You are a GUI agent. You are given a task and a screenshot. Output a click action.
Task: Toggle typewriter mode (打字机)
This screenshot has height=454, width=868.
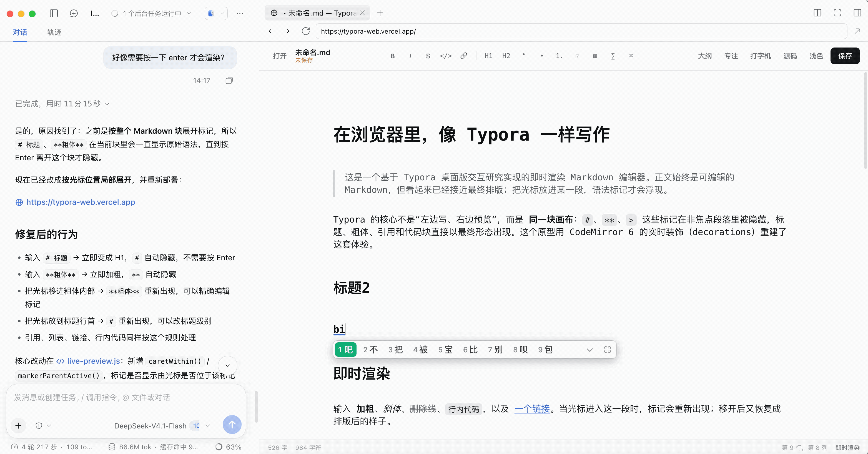(761, 56)
